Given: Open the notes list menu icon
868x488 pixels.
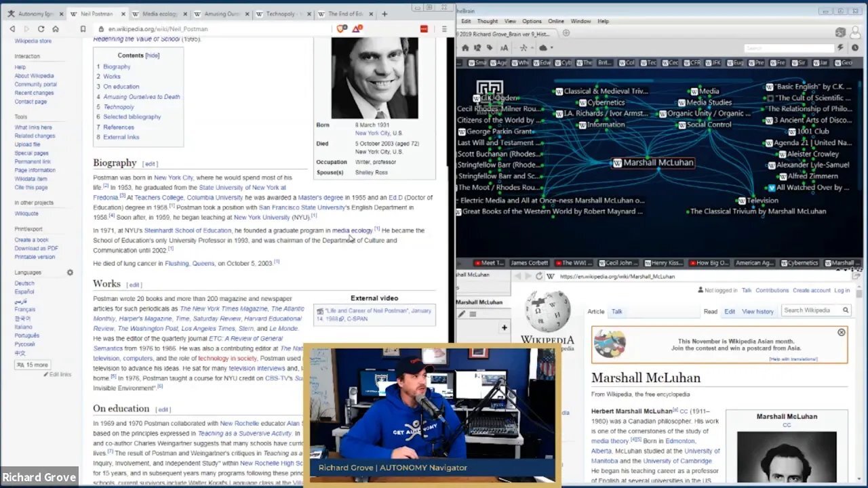Looking at the screenshot, I should click(473, 314).
